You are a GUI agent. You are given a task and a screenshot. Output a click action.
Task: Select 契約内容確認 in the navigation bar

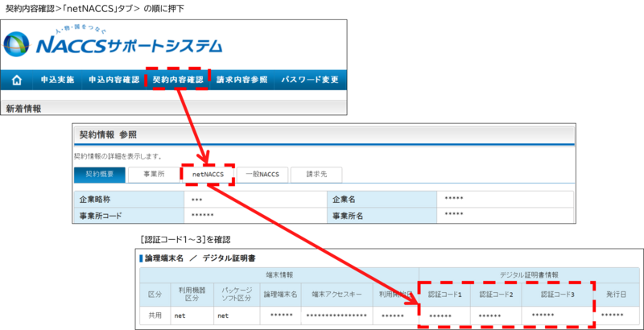click(180, 80)
